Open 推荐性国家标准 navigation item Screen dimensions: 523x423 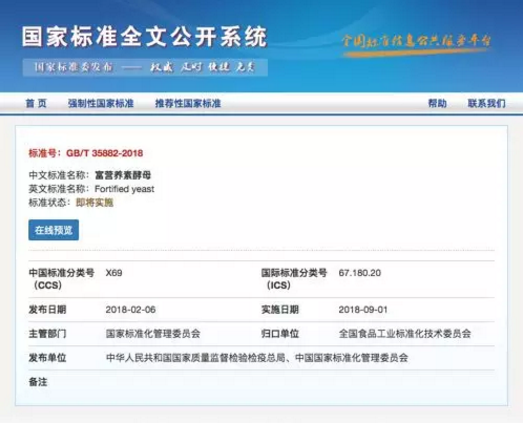click(x=188, y=103)
